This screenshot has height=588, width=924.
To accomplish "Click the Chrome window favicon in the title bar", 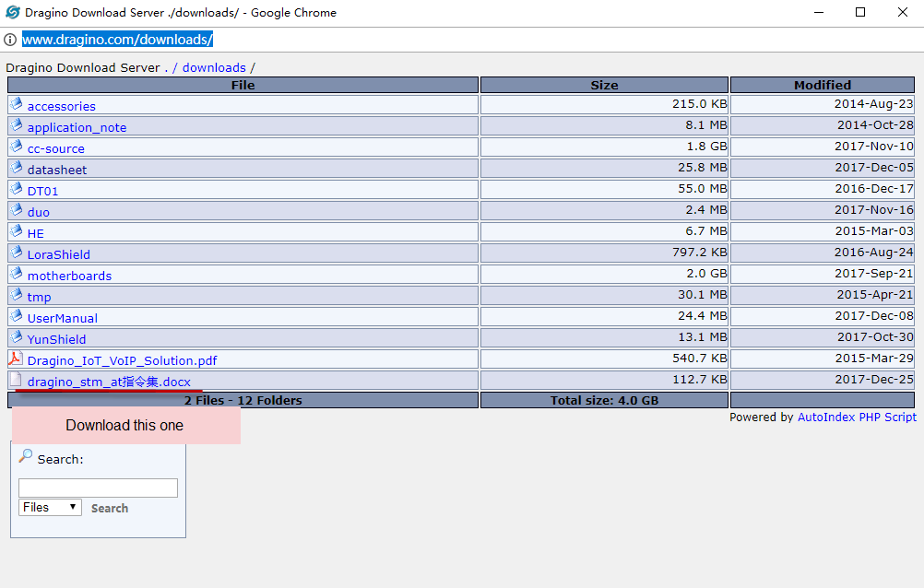I will [x=12, y=12].
